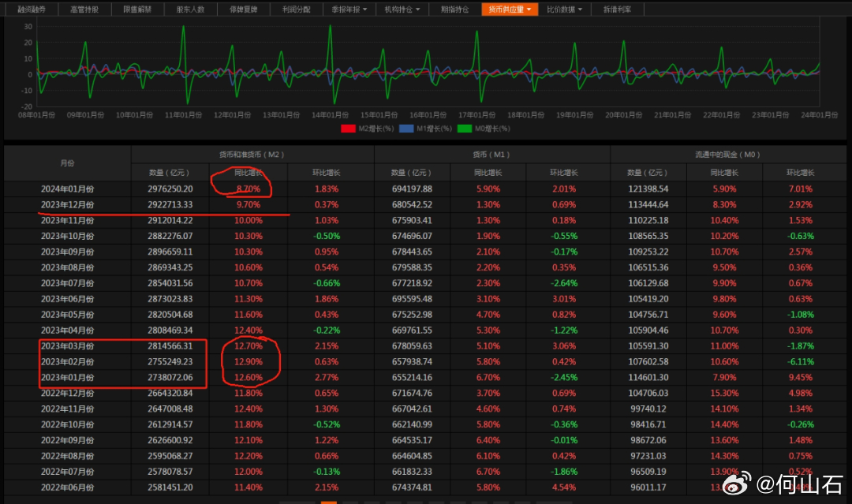Go to the 拆借利率 tab
The width and height of the screenshot is (852, 504).
click(x=618, y=9)
